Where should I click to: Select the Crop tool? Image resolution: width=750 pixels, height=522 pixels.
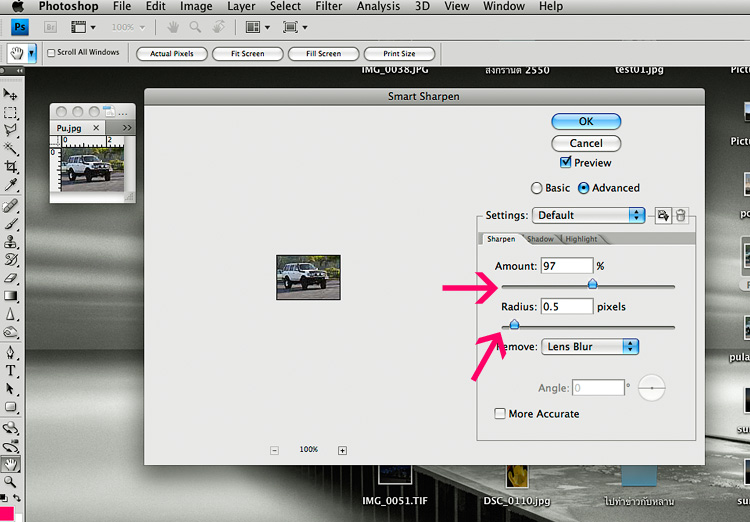coord(11,167)
